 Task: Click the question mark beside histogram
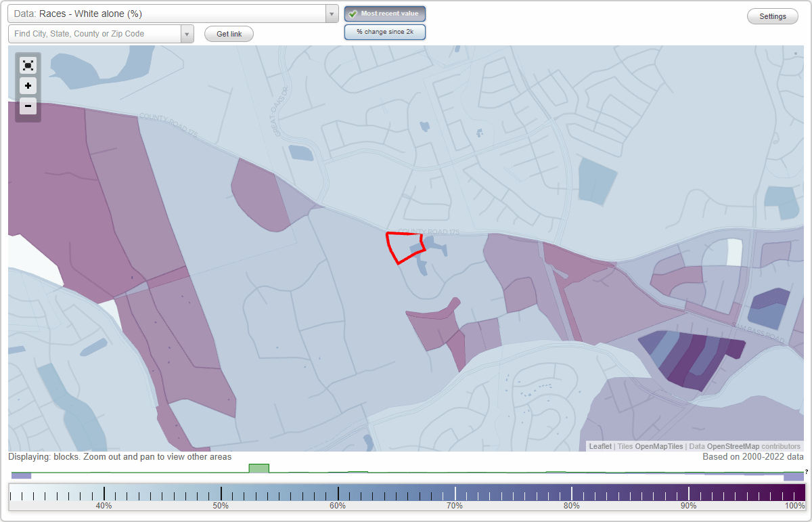(807, 472)
